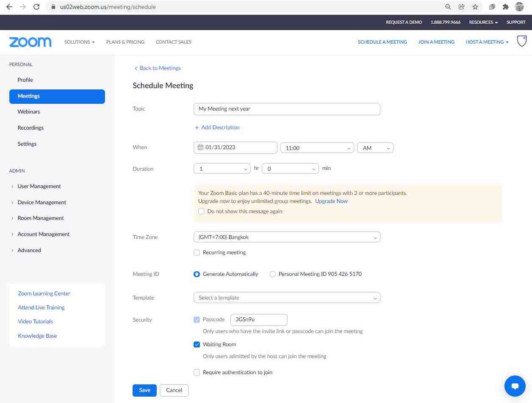Click the Topic text field
The height and width of the screenshot is (403, 532).
(x=287, y=109)
